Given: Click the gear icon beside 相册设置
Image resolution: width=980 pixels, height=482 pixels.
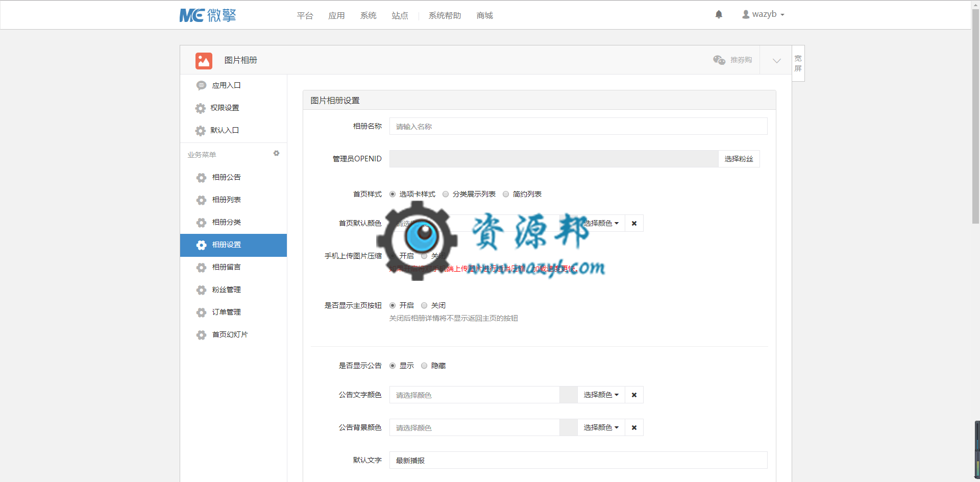Looking at the screenshot, I should [202, 245].
